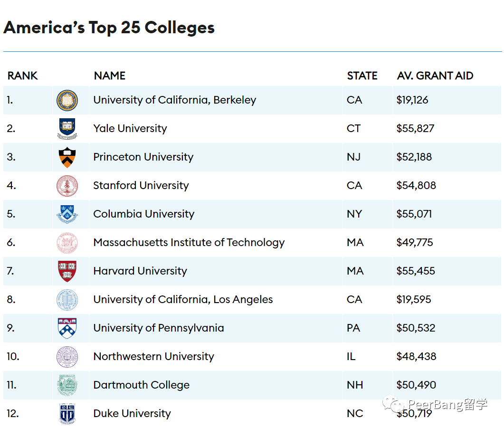
Task: Click the MIT seal logo
Action: (x=67, y=243)
